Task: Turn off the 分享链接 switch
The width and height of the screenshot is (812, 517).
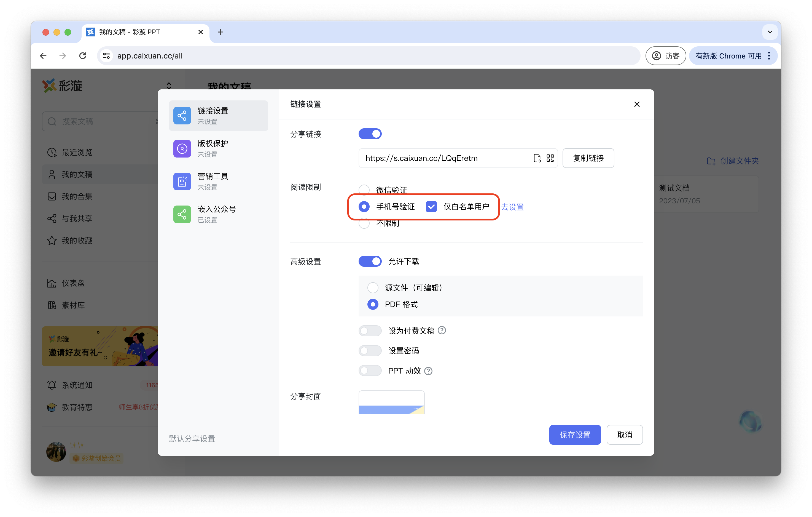Action: click(x=370, y=134)
